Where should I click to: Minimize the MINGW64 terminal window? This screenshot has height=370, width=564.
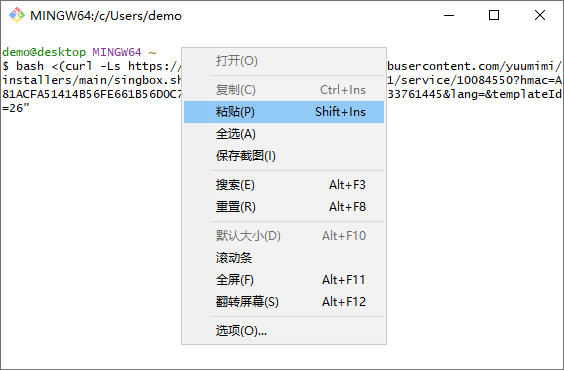coord(449,15)
